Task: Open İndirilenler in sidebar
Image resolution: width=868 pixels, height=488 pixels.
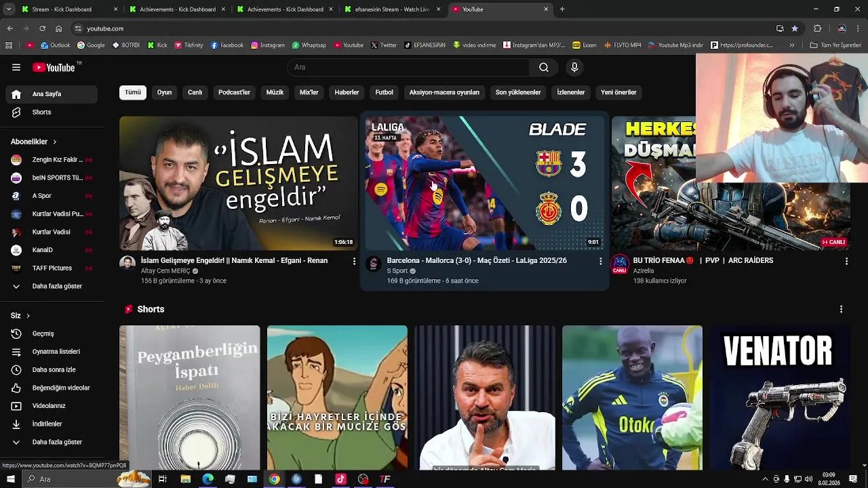Action: [52, 424]
